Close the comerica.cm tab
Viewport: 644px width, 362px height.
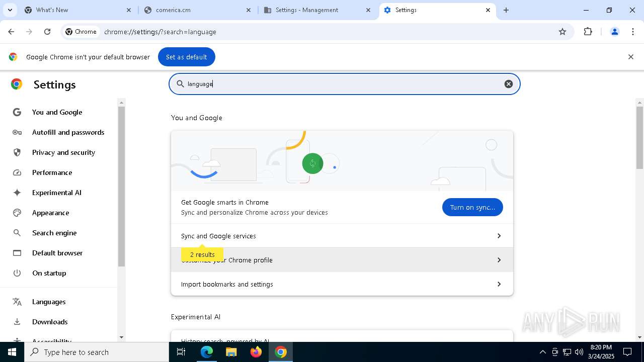[x=249, y=10]
